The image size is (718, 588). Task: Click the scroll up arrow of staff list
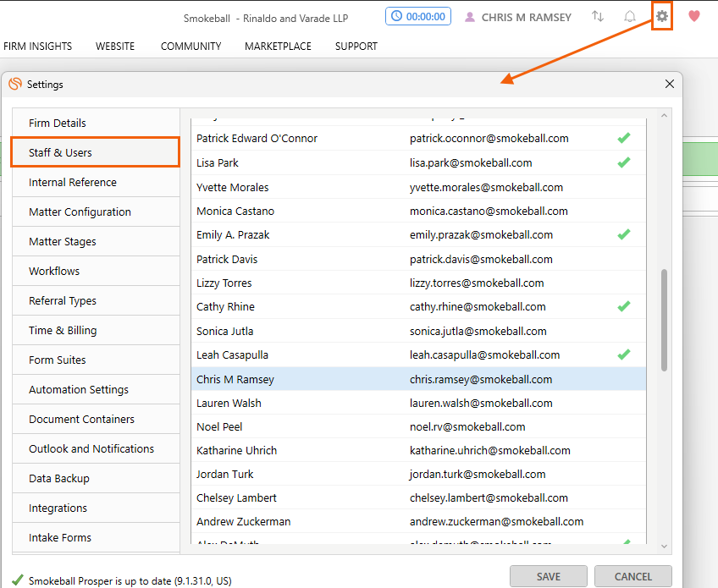click(664, 116)
